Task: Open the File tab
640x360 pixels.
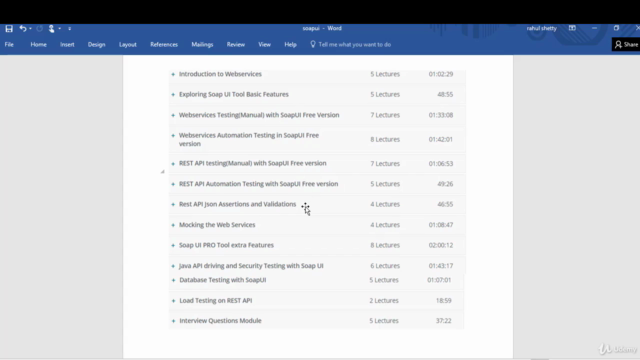Action: 9,44
